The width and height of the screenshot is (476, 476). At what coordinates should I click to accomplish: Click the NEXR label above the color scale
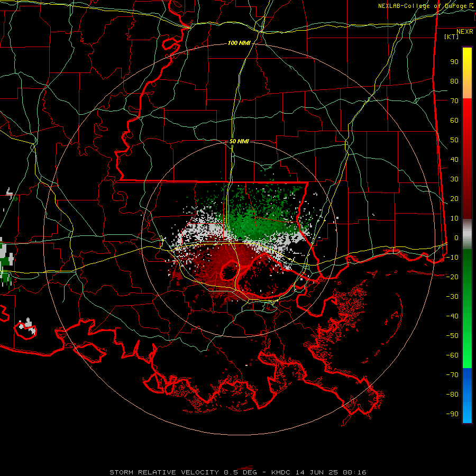[x=464, y=32]
